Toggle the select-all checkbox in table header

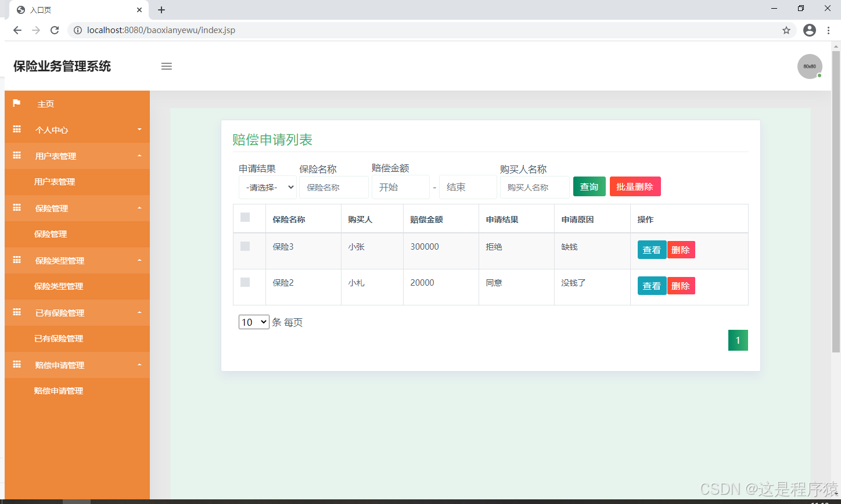click(245, 217)
